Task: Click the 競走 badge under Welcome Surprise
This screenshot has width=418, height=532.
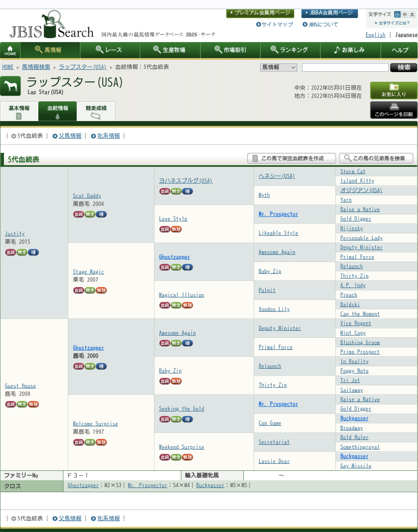Action: [90, 442]
